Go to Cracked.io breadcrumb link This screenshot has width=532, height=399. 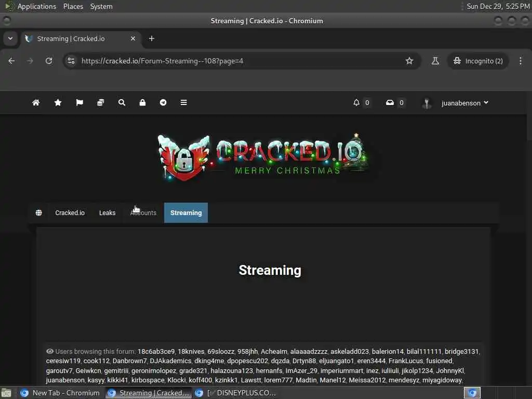click(70, 212)
